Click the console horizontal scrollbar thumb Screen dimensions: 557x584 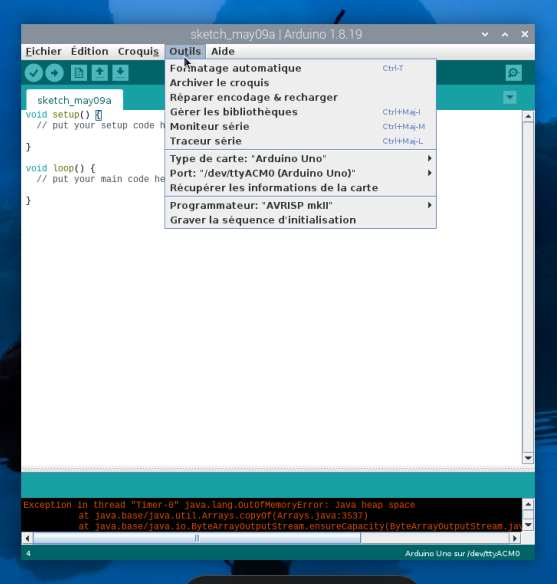pos(197,538)
